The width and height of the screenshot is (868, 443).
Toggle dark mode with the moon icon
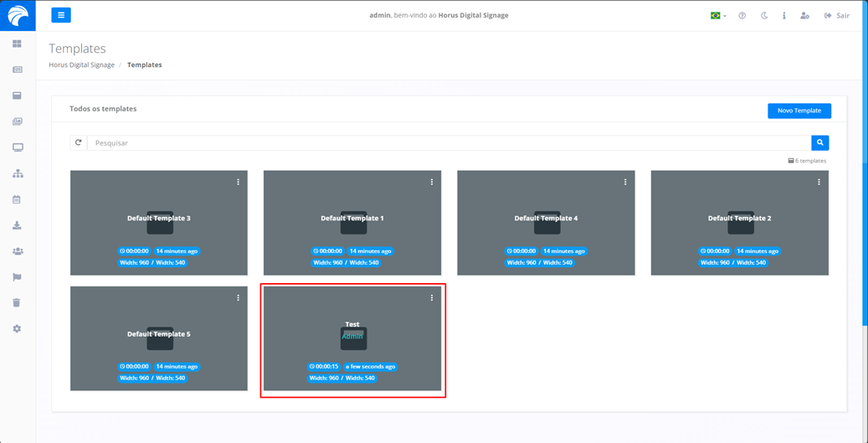tap(764, 16)
